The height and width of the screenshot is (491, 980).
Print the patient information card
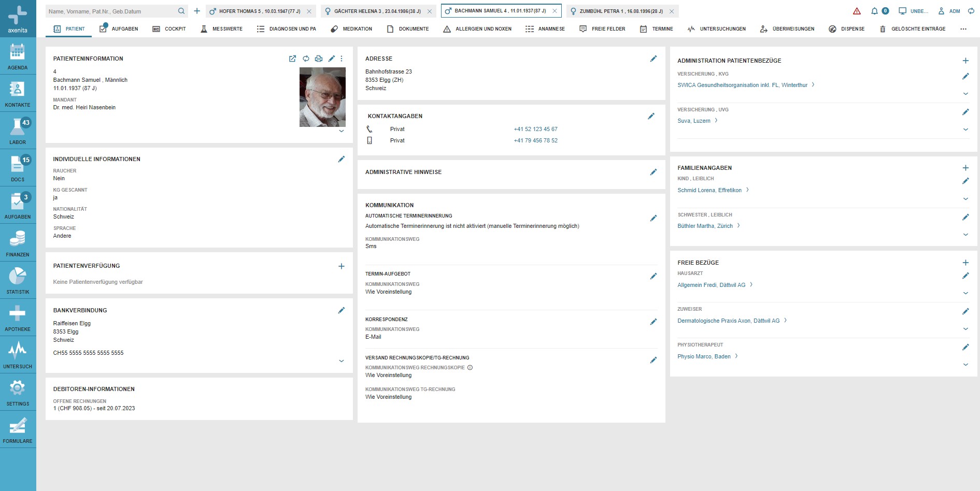(319, 59)
